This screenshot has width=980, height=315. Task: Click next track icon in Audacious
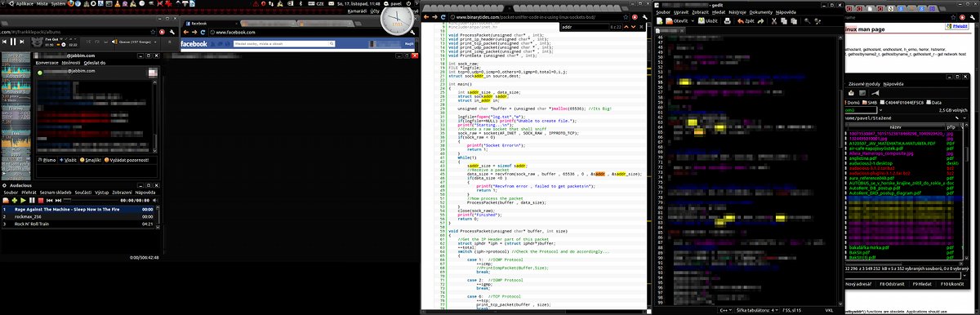58,200
